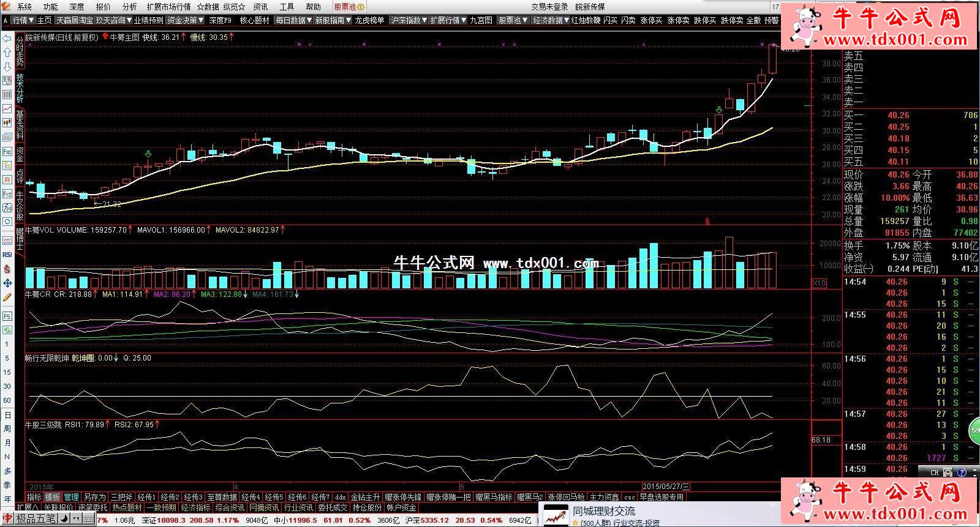Click the down arrow icon in left sidebar
The width and height of the screenshot is (980, 527).
pos(7,67)
